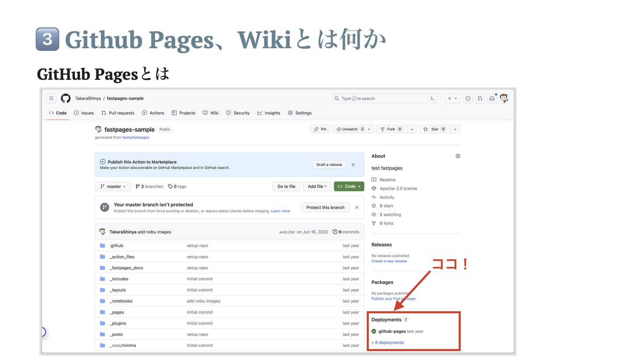Open the Readme link in About

coord(384,180)
